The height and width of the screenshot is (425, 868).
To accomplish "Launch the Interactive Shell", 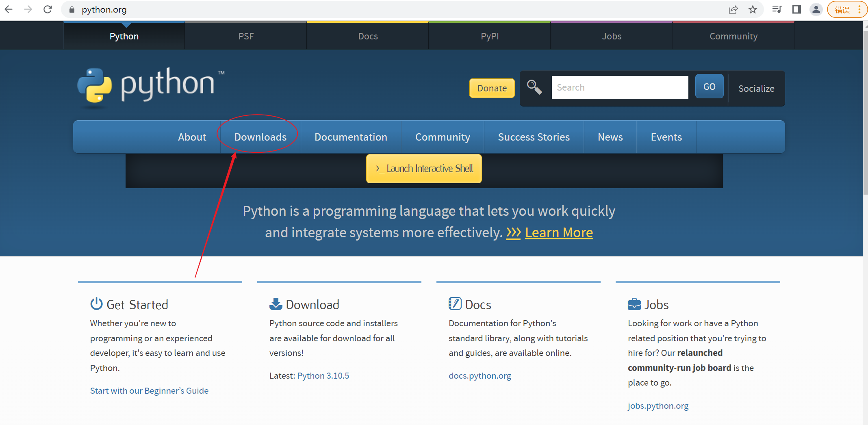I will click(424, 169).
